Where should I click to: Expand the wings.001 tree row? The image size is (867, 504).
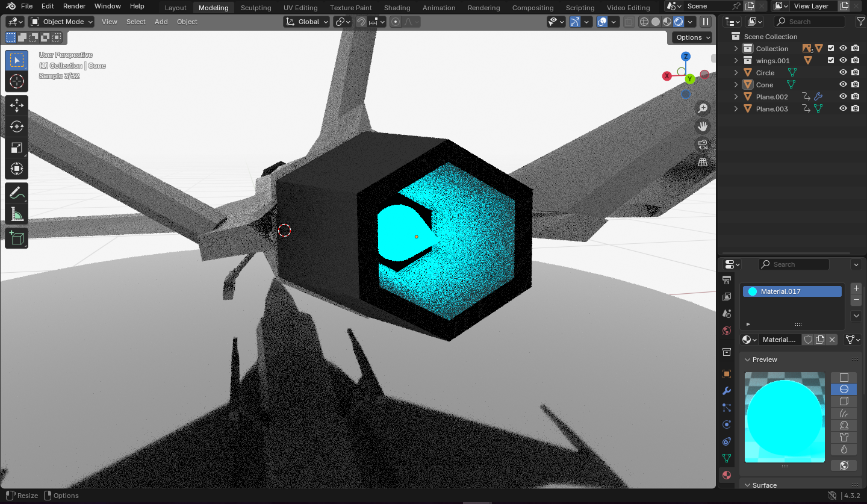click(736, 61)
